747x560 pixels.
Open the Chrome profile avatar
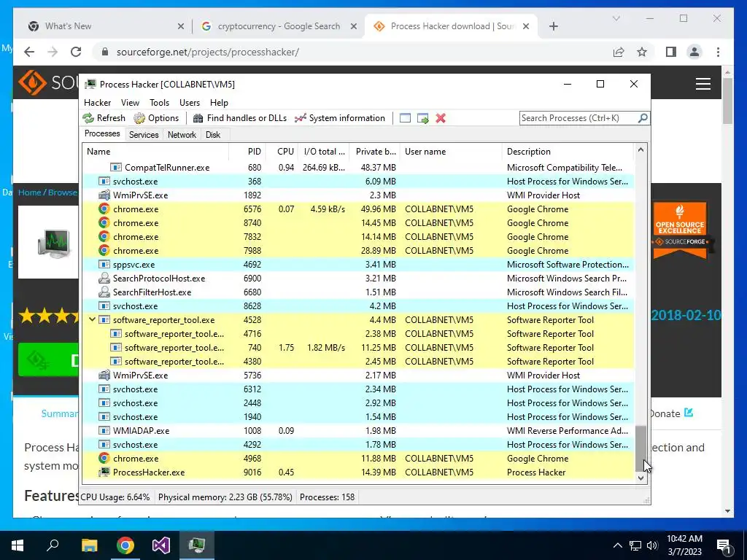(x=694, y=52)
